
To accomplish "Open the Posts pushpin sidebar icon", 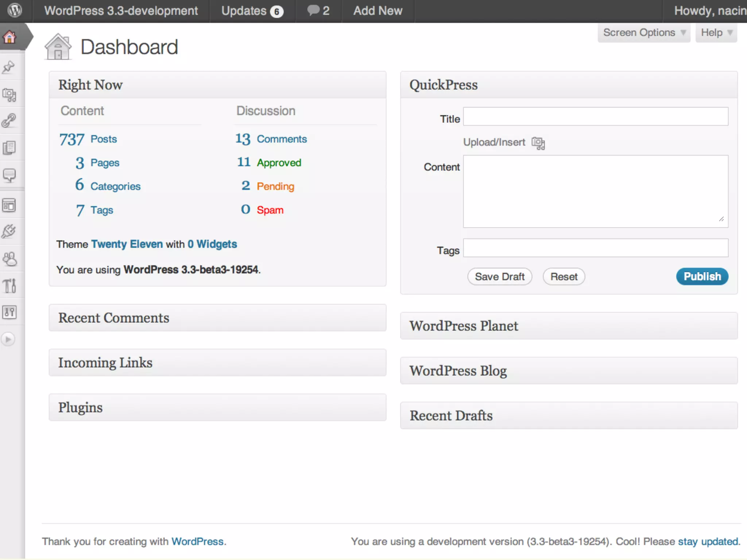I will [9, 67].
